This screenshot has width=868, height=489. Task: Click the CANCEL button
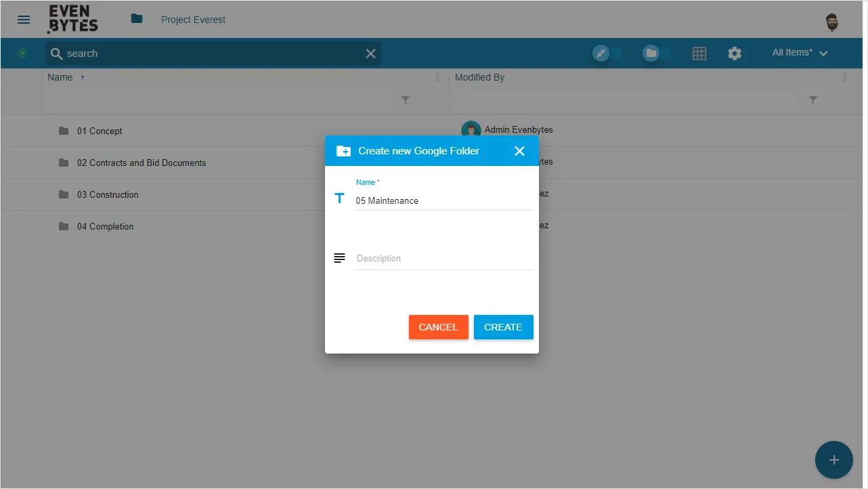coord(439,327)
